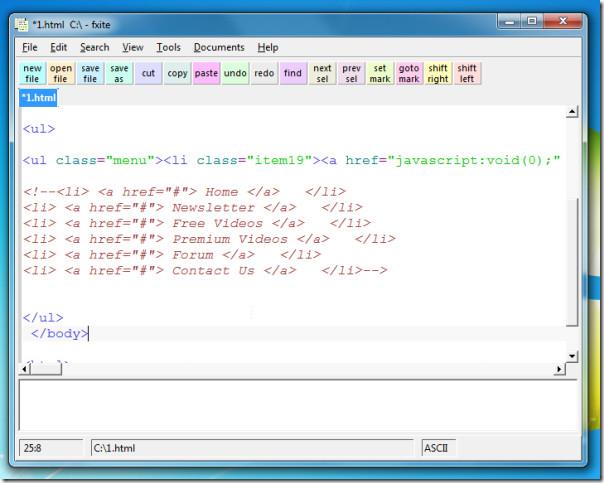Image resolution: width=604 pixels, height=483 pixels.
Task: Click the set mark toolbar button
Action: coord(380,73)
